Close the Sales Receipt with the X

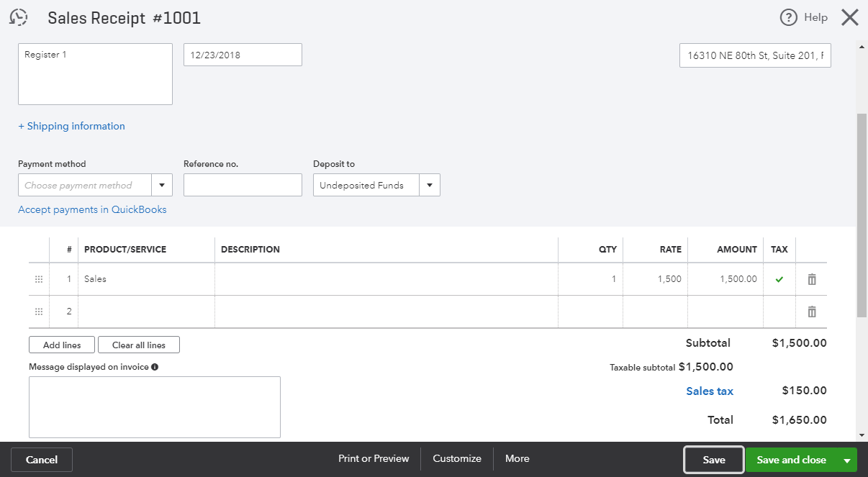pos(850,18)
